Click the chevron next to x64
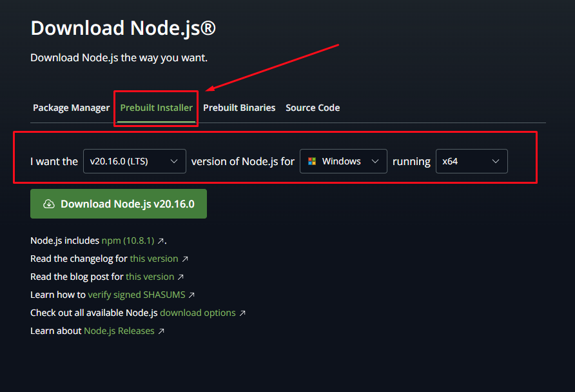This screenshot has height=392, width=575. [496, 161]
